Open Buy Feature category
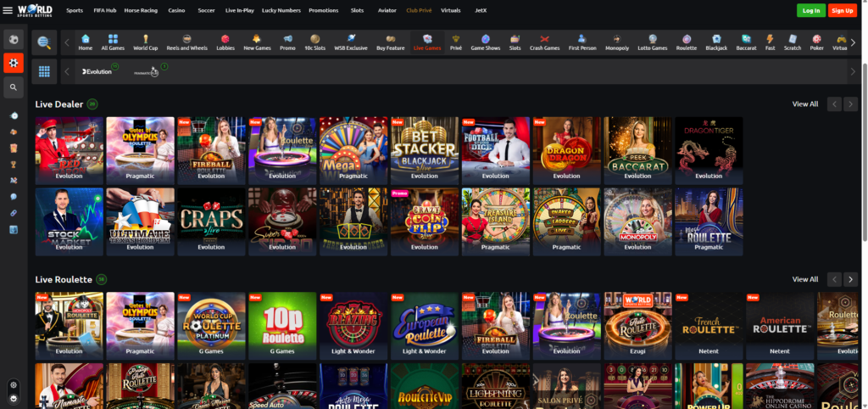 (x=390, y=42)
